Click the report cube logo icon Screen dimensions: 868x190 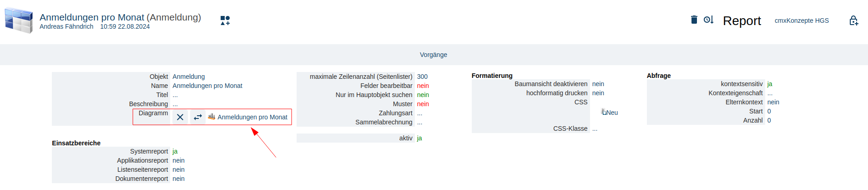point(19,21)
